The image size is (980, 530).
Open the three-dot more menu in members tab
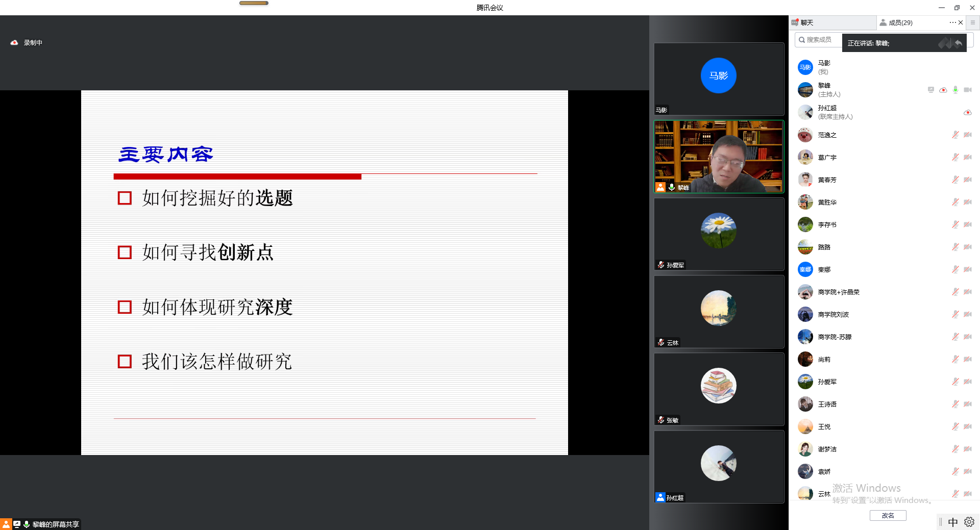tap(952, 22)
